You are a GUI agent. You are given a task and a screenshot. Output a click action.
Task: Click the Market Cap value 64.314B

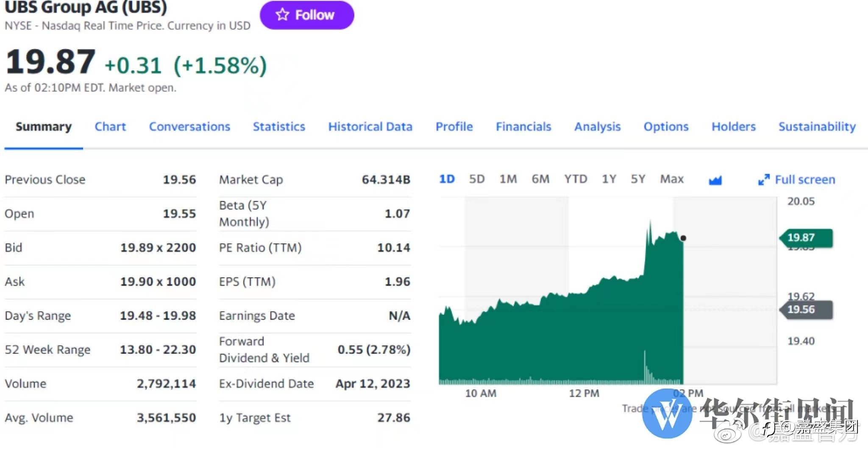(386, 180)
